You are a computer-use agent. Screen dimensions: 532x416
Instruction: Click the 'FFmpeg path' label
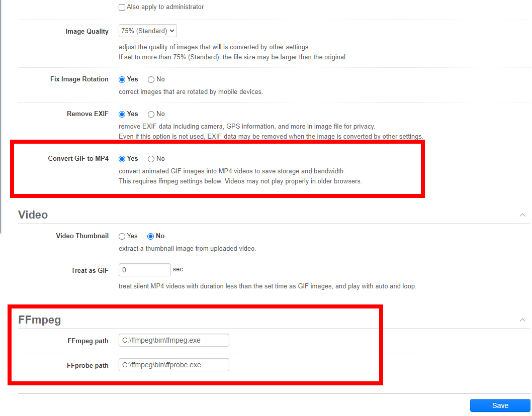[88, 341]
